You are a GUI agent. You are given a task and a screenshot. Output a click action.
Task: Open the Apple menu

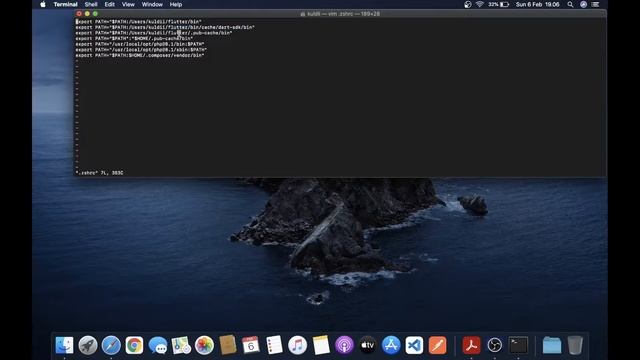[x=43, y=4]
